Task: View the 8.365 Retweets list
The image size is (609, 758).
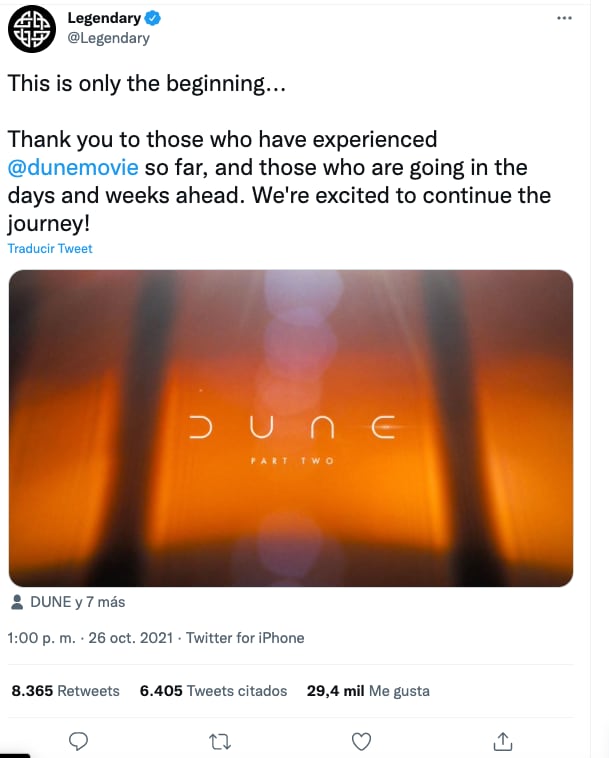Action: [x=65, y=691]
